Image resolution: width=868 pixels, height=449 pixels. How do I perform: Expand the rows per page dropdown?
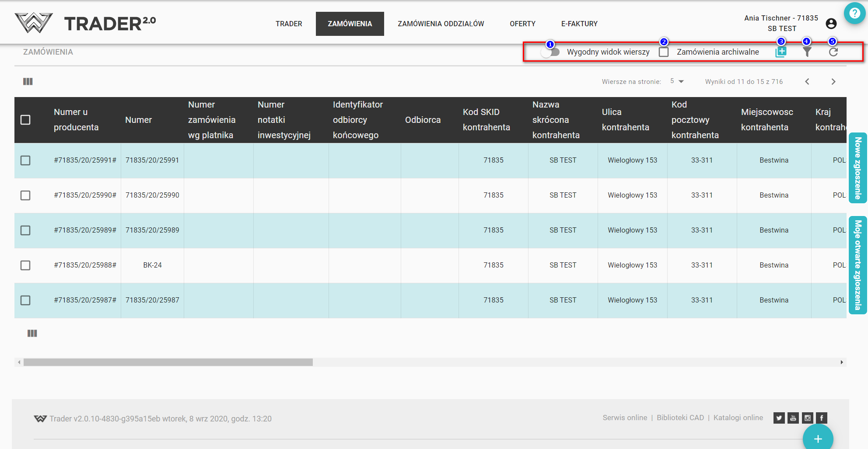pos(677,81)
